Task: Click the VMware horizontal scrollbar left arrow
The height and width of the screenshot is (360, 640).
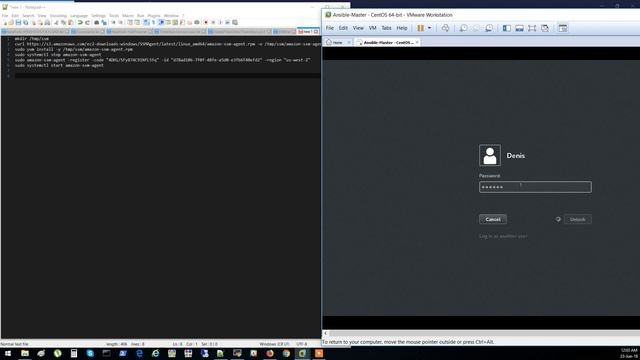Action: [325, 333]
